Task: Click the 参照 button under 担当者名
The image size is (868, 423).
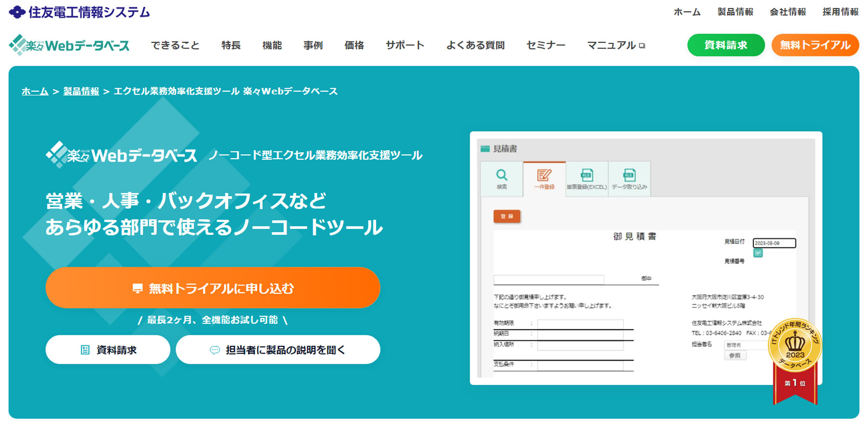Action: click(x=735, y=355)
